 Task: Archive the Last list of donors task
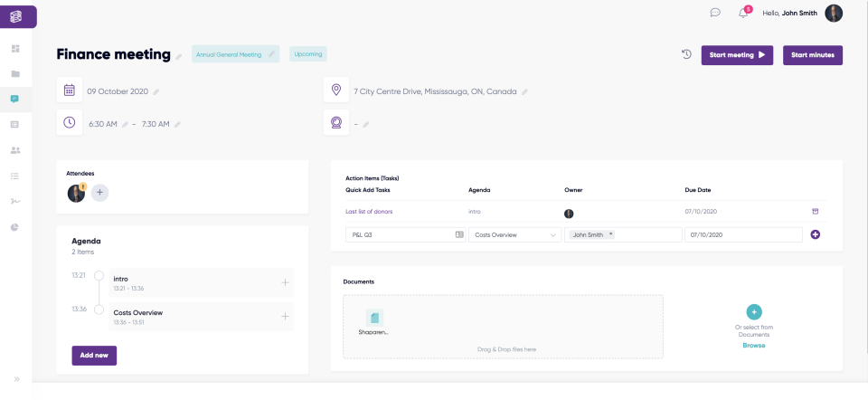pyautogui.click(x=815, y=211)
